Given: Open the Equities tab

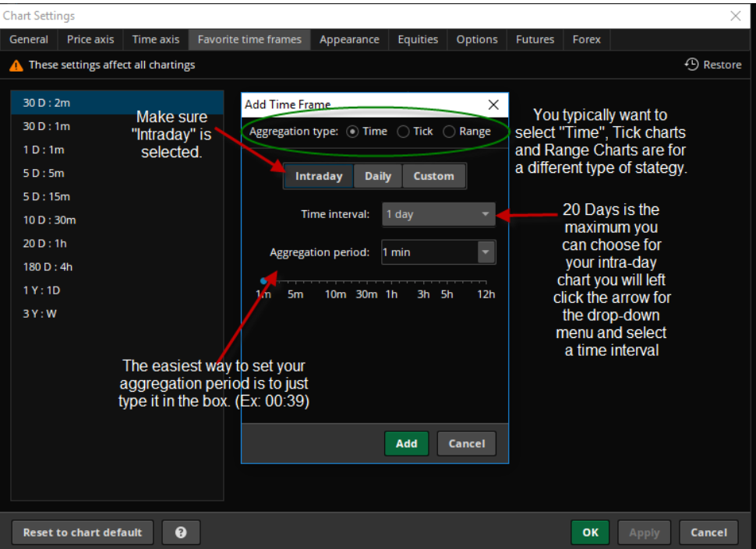Looking at the screenshot, I should [x=418, y=40].
